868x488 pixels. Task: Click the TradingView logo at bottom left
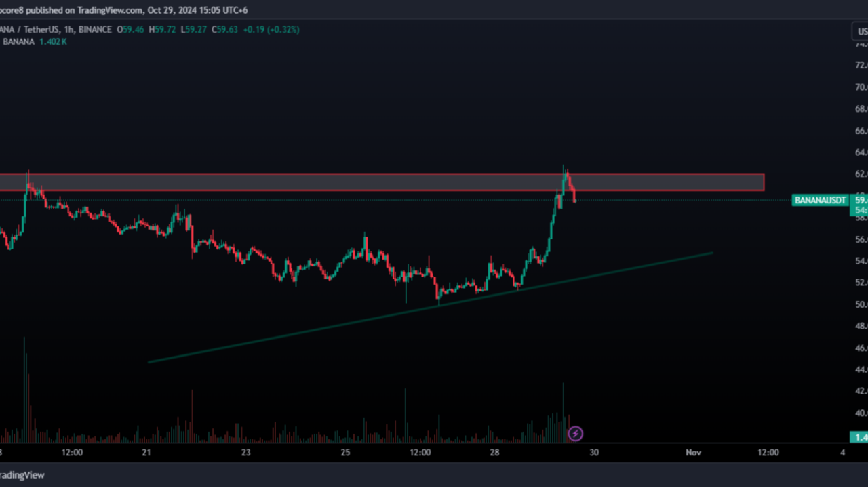23,475
